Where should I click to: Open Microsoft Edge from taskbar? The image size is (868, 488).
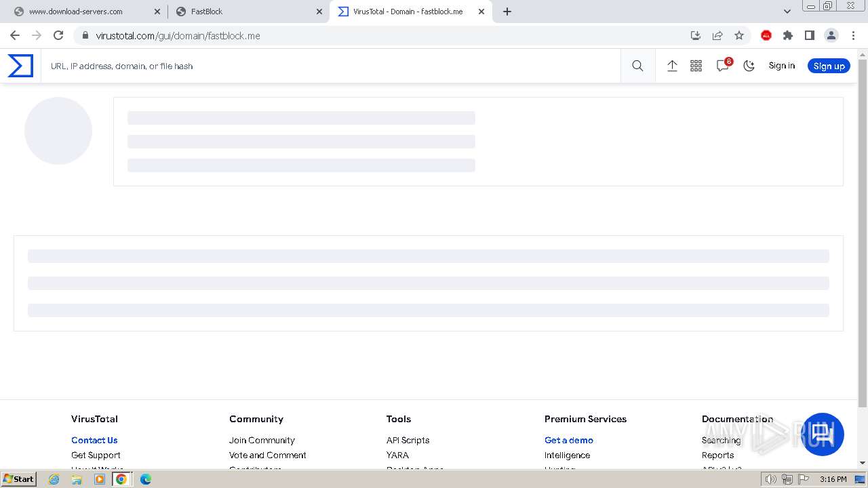[145, 479]
